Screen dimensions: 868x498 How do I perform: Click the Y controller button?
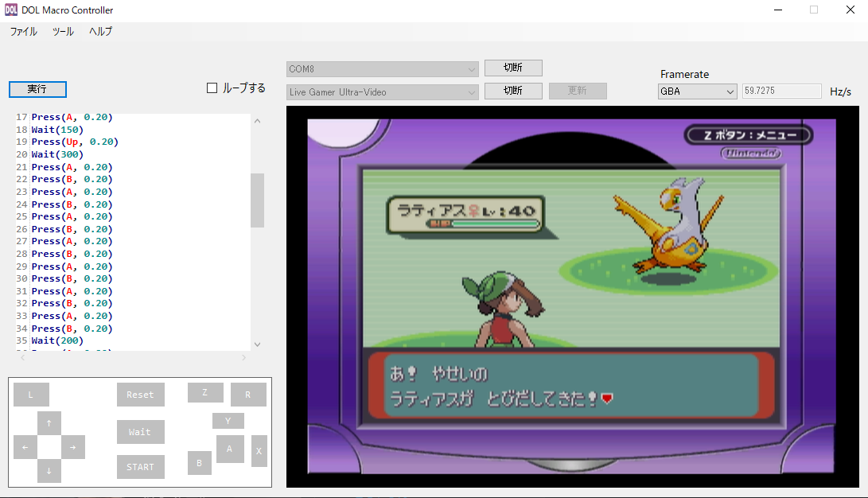pyautogui.click(x=228, y=421)
